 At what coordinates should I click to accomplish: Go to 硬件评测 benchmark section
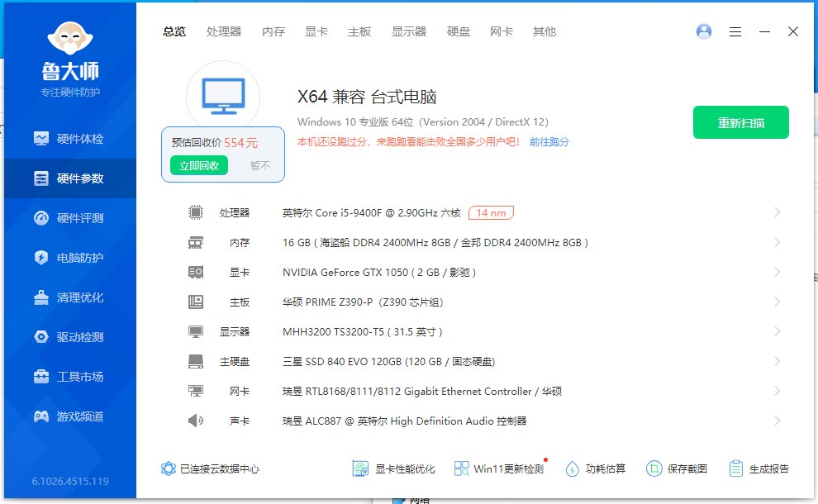click(69, 218)
